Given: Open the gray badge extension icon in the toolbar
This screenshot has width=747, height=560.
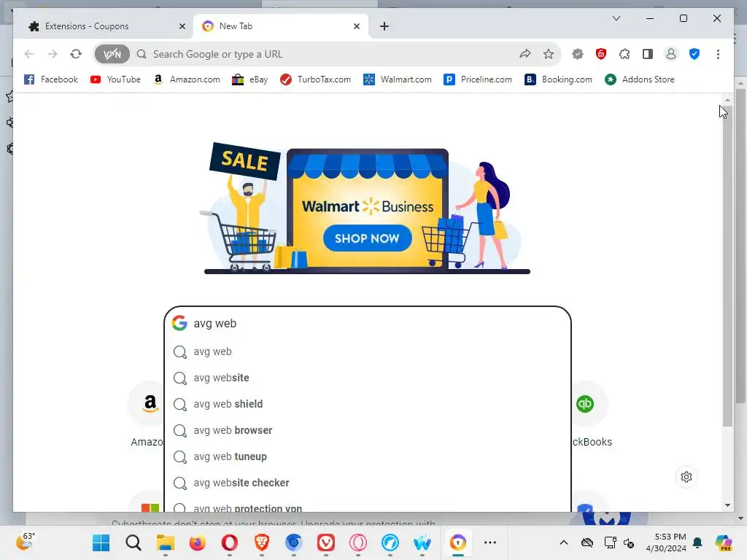Looking at the screenshot, I should pos(578,54).
